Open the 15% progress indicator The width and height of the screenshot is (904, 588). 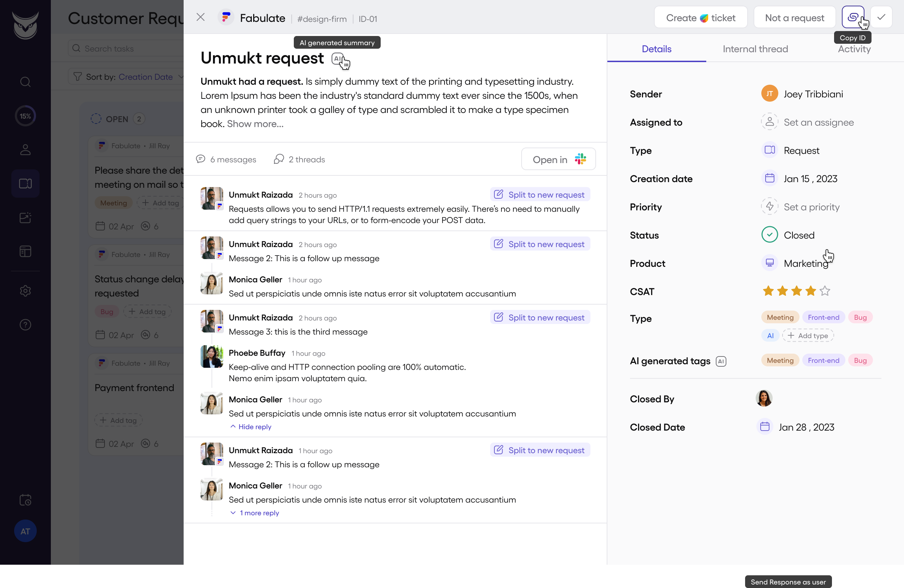pyautogui.click(x=25, y=116)
